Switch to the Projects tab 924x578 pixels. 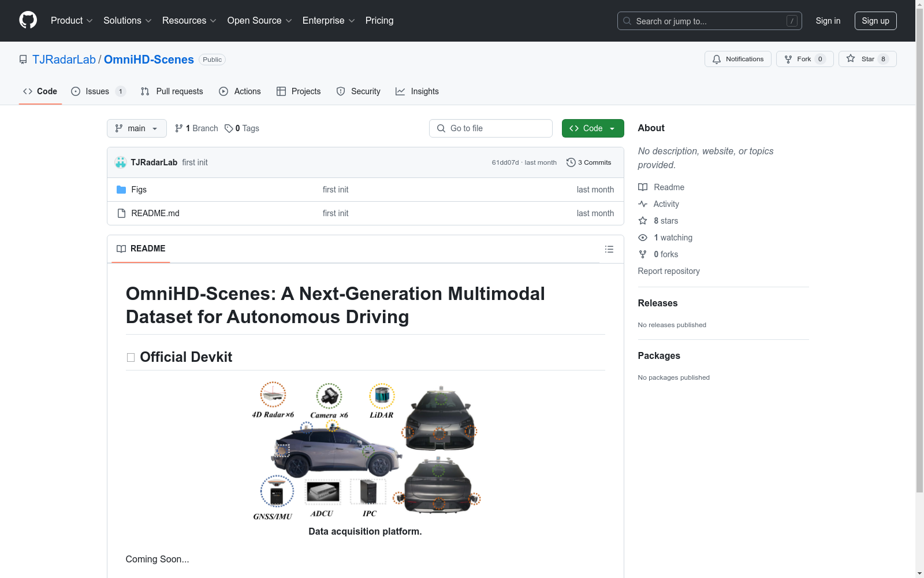pos(299,91)
